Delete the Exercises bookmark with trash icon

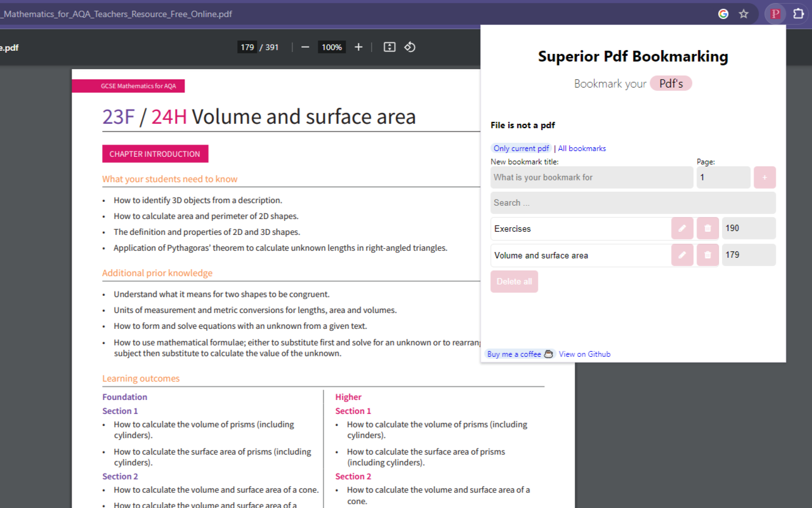pos(707,228)
